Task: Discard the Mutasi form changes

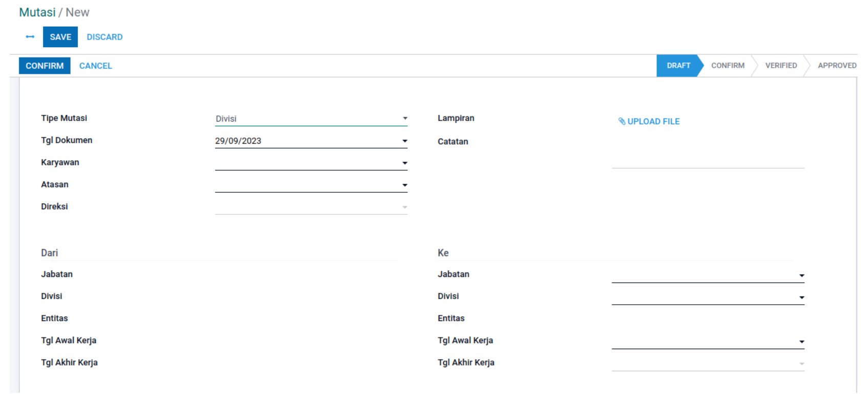Action: point(105,37)
